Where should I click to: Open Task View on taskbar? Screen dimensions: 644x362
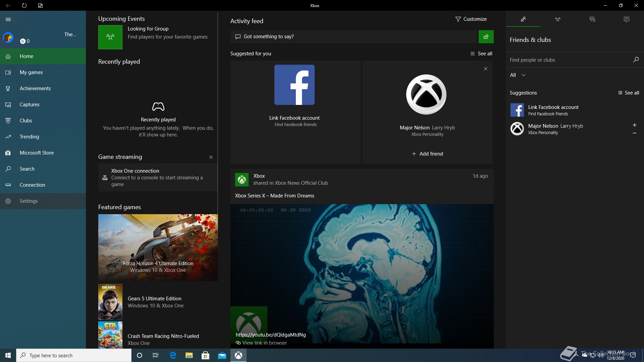156,355
